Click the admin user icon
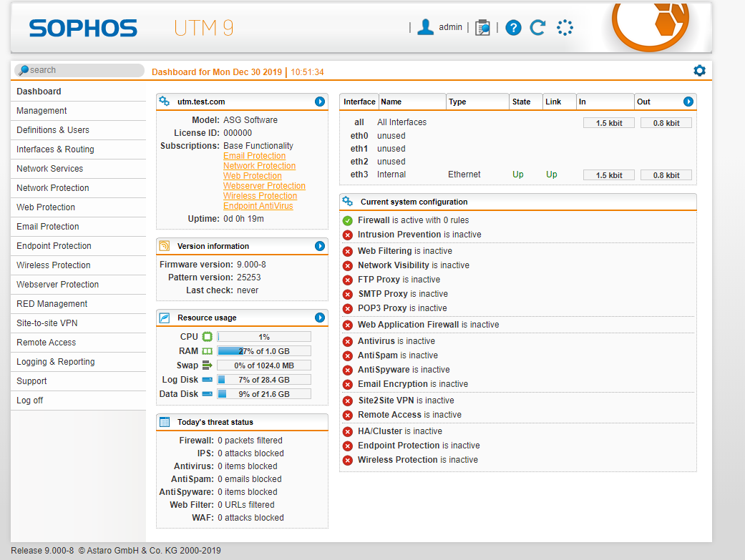 coord(425,27)
